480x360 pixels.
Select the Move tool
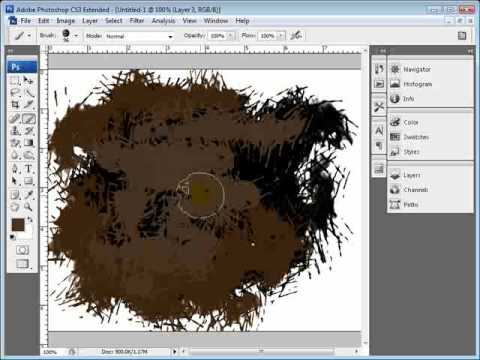coord(29,80)
